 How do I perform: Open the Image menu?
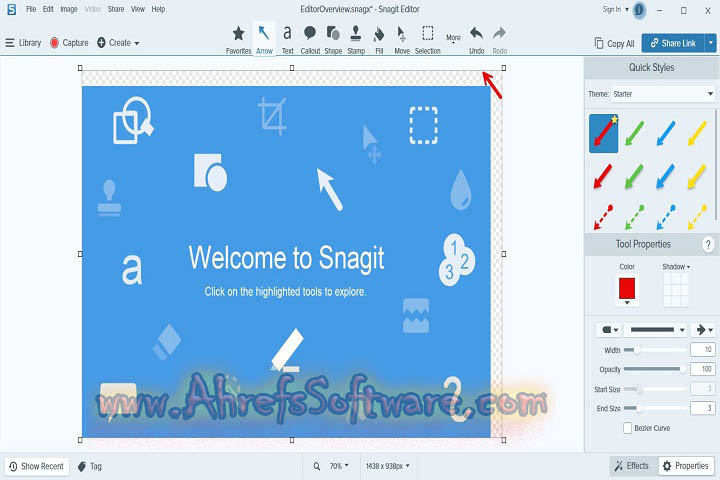69,9
